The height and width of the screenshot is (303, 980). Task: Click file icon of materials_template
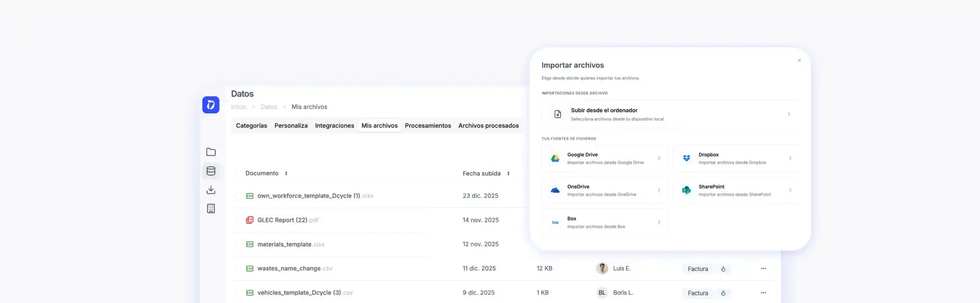pos(250,244)
